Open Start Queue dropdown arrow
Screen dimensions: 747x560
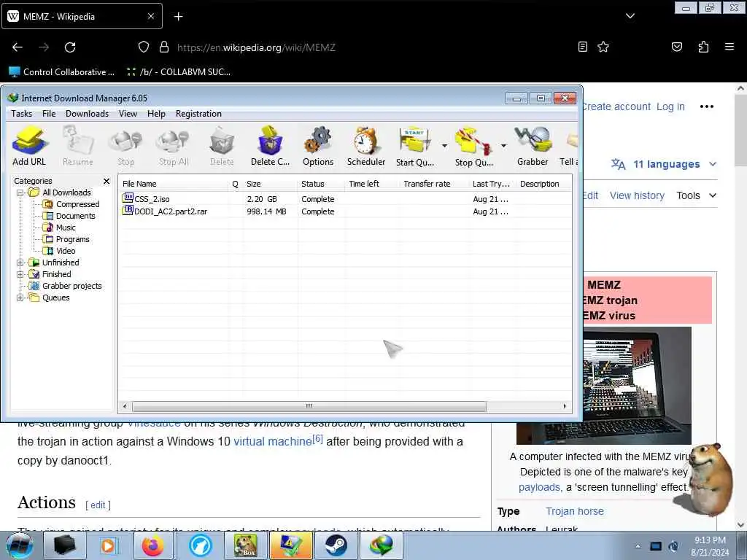[444, 146]
